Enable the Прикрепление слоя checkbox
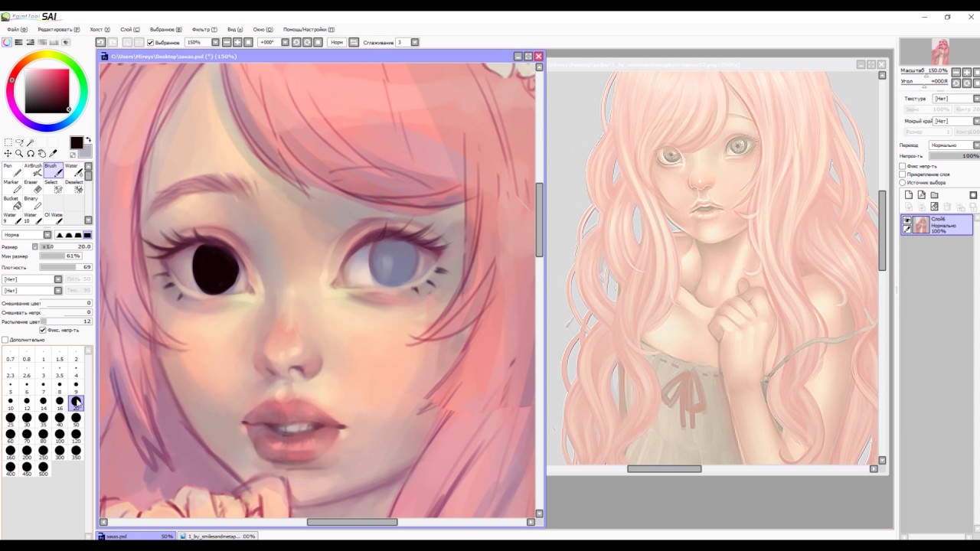Screen dimensions: 980x551 [903, 174]
